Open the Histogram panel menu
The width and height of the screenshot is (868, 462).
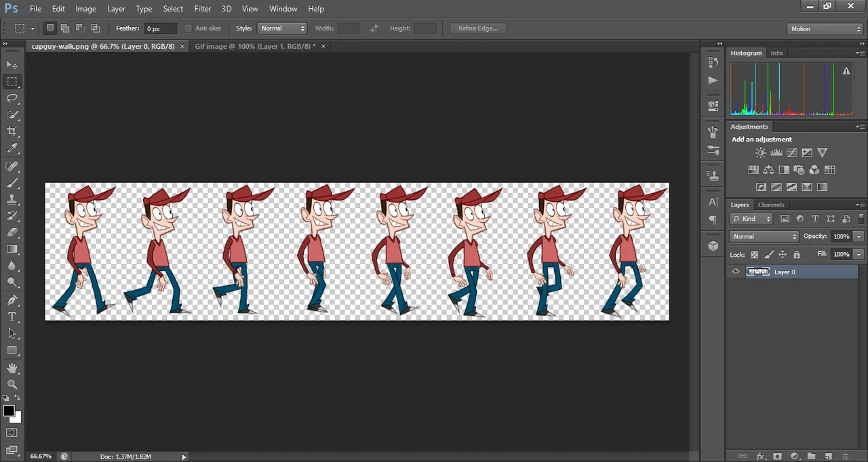pyautogui.click(x=860, y=53)
